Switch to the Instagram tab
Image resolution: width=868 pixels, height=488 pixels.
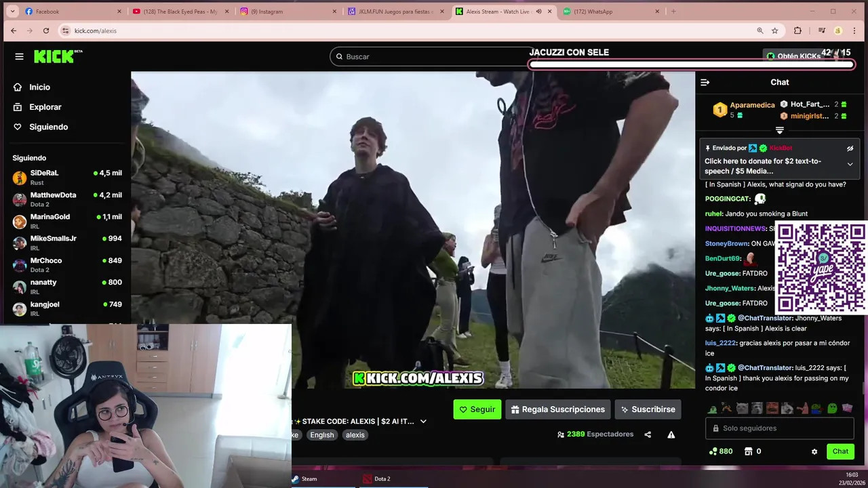click(x=288, y=12)
